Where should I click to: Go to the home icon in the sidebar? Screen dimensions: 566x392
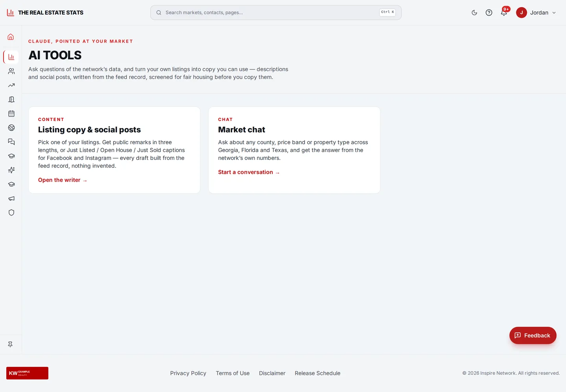click(11, 37)
